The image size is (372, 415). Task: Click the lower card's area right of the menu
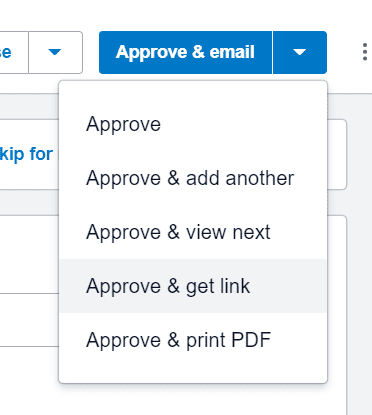(x=337, y=315)
